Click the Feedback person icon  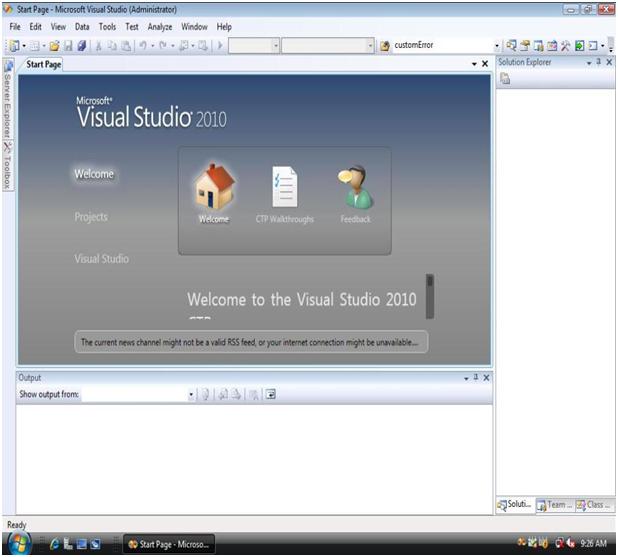354,187
